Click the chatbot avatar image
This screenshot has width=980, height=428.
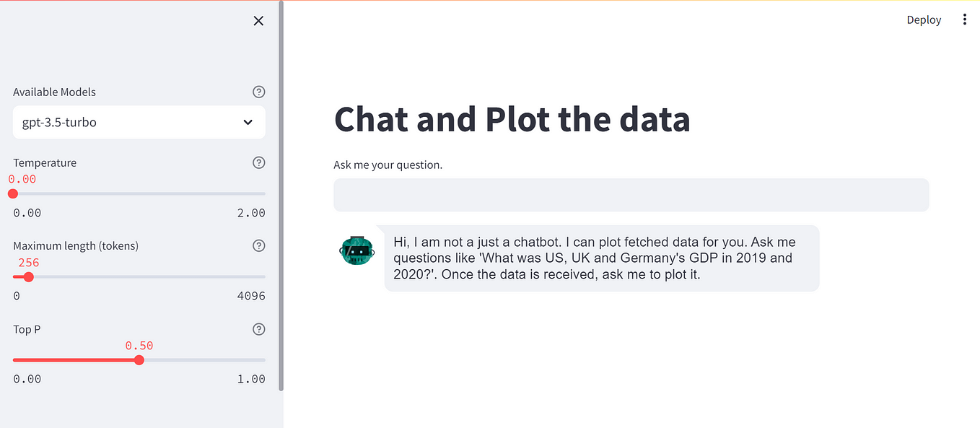tap(356, 250)
